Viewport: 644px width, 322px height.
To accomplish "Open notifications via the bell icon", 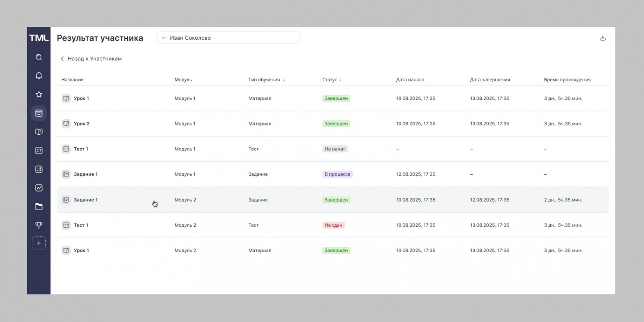I will click(39, 76).
